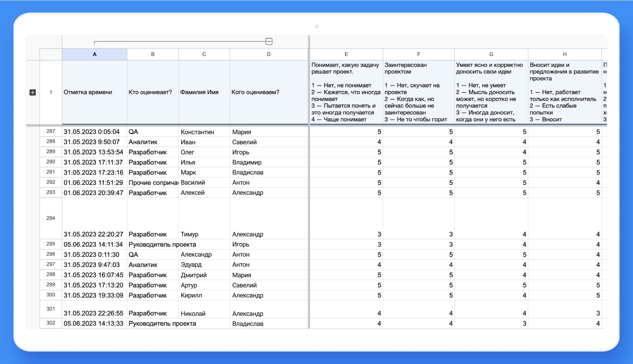The height and width of the screenshot is (364, 633).
Task: Select 'Дмитрий' name cell
Action: pos(204,275)
